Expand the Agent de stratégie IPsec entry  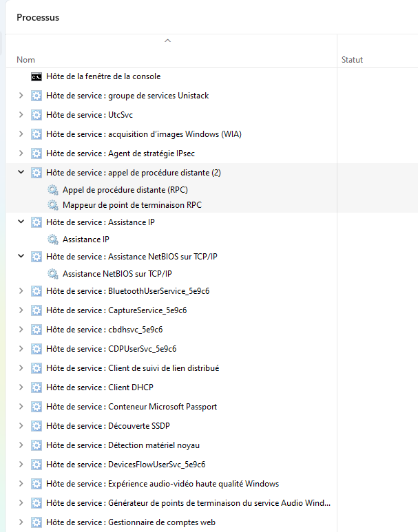21,153
